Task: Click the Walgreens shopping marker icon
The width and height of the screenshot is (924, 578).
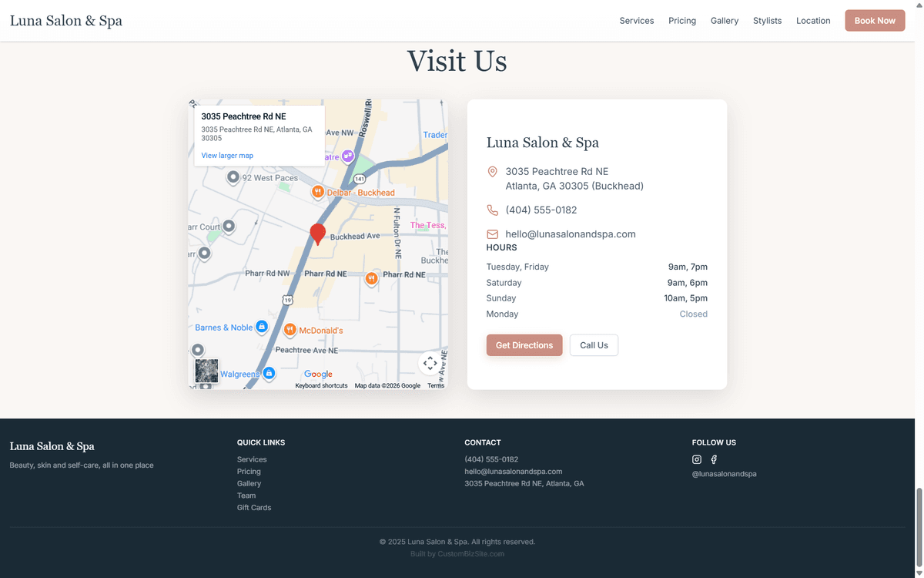Action: (x=269, y=374)
